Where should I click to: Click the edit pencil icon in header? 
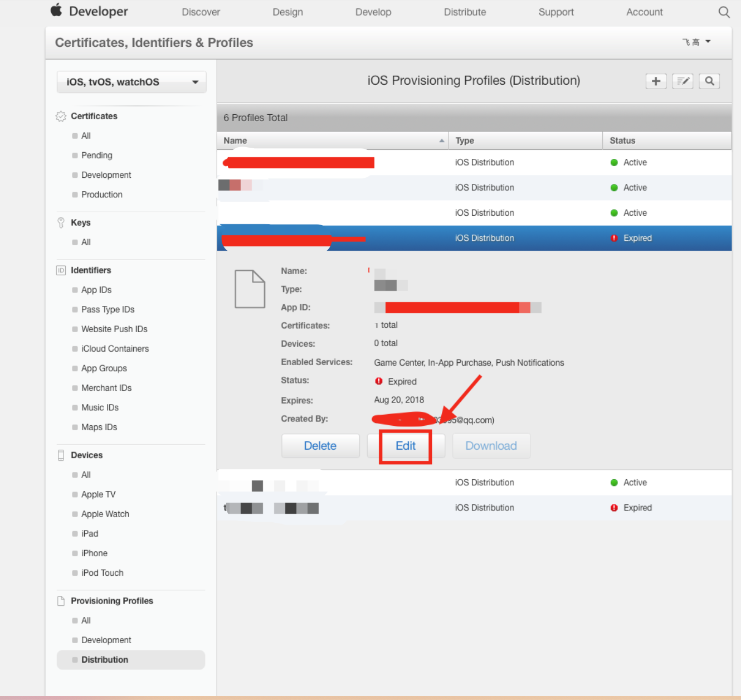[682, 81]
